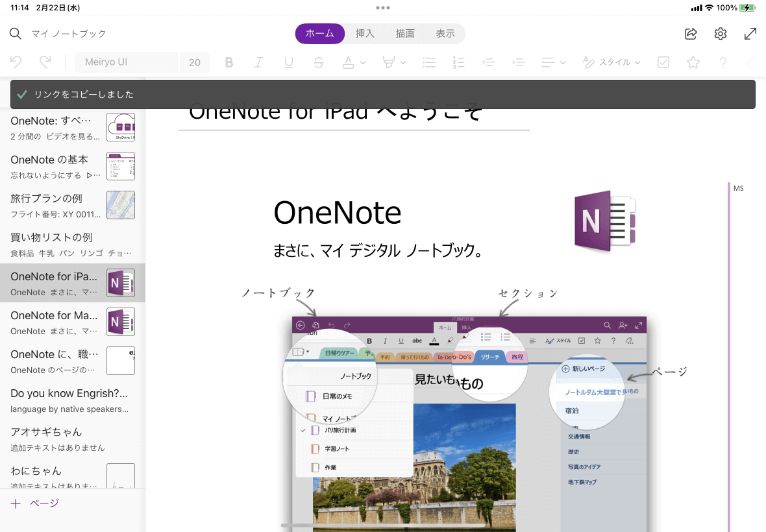Tap the share icon in the top bar
The height and width of the screenshot is (532, 766).
(x=690, y=33)
